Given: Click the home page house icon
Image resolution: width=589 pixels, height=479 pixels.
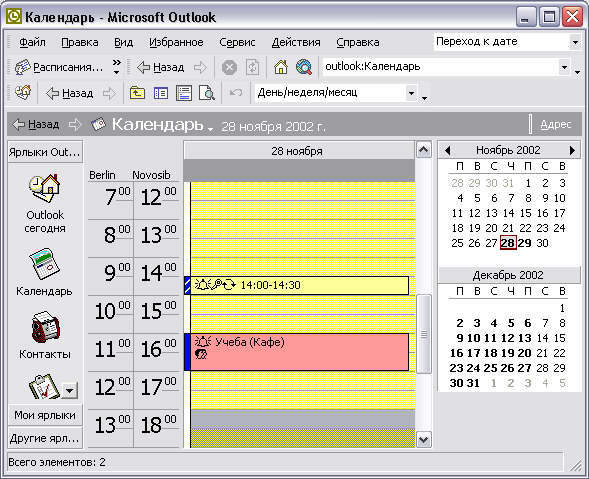Looking at the screenshot, I should 281,67.
